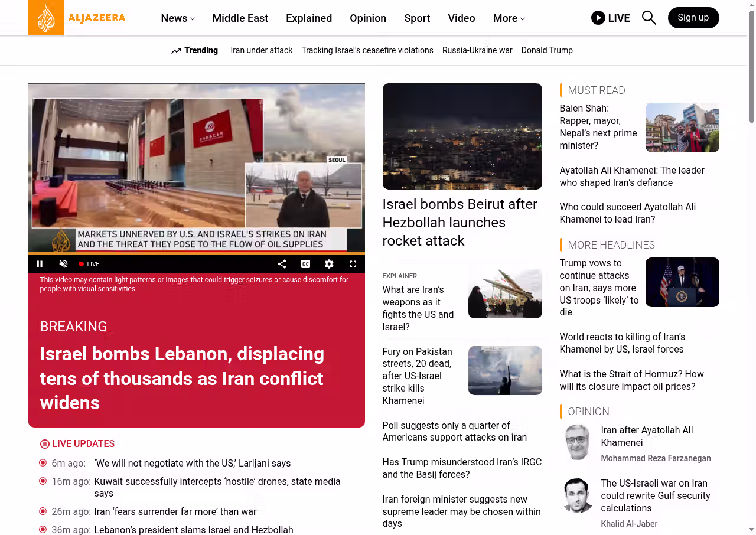Expand the News dropdown menu
This screenshot has width=756, height=535.
(x=178, y=18)
